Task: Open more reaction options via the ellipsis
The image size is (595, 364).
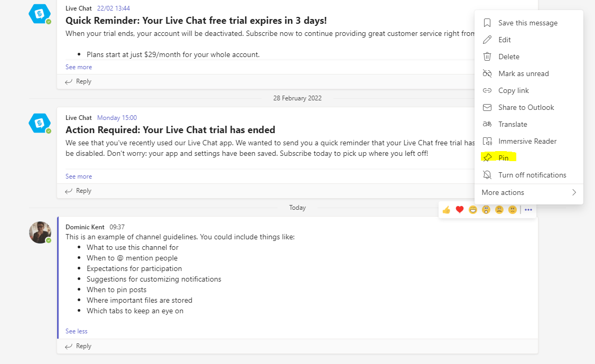Action: [528, 210]
